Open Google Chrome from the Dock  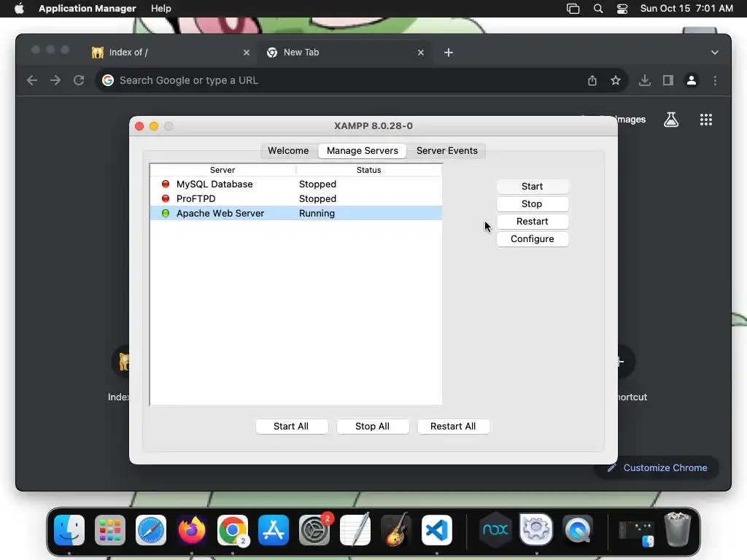point(233,530)
